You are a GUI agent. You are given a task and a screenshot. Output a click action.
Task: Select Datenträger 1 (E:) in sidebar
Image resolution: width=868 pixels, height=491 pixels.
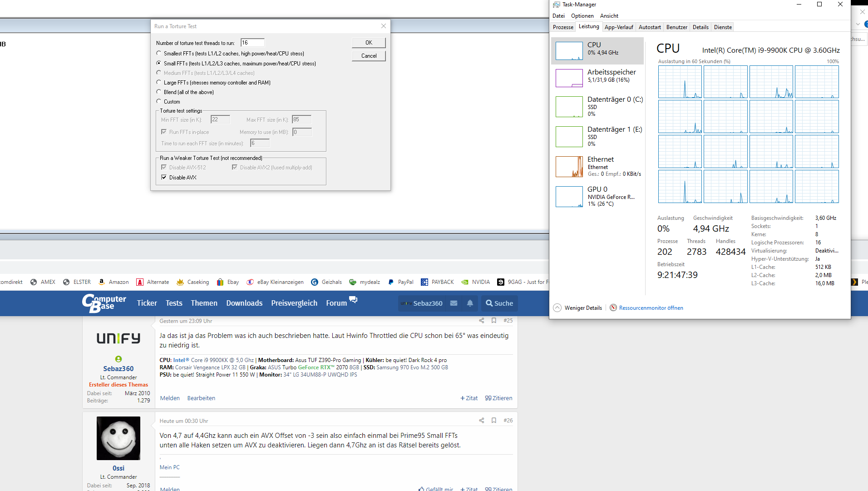point(597,136)
